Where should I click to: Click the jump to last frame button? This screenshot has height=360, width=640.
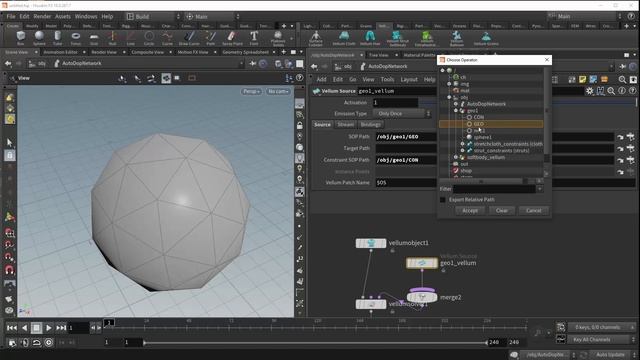coord(61,328)
